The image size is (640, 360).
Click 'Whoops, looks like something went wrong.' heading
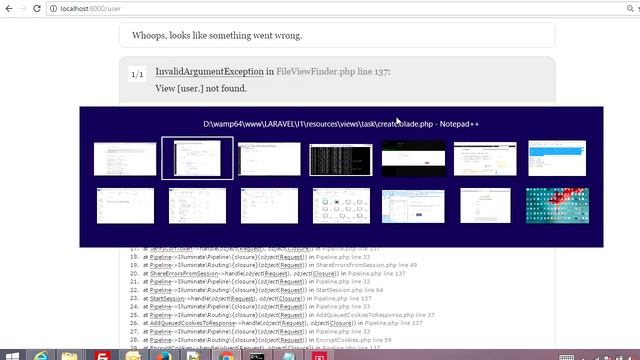(x=217, y=36)
